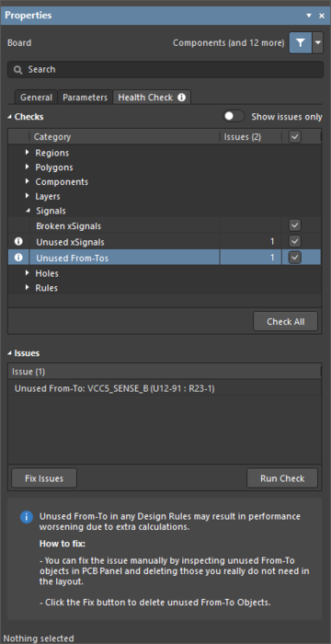Expand the Polygons category

(27, 167)
